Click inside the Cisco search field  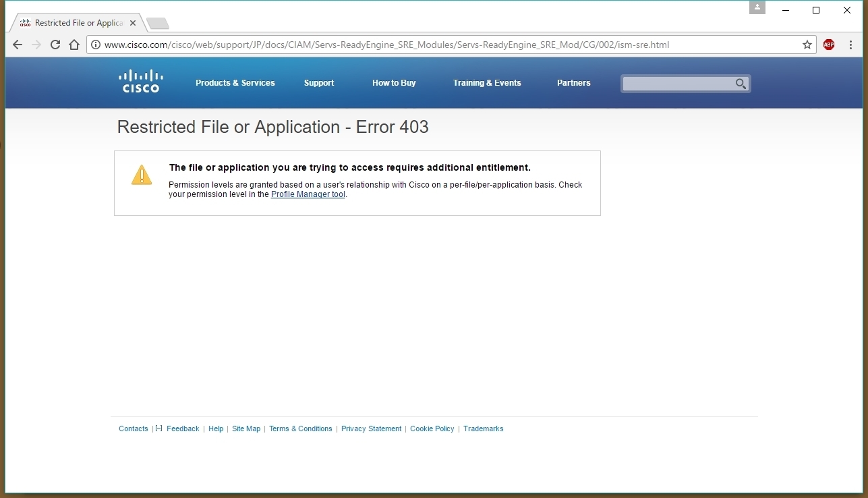tap(678, 84)
